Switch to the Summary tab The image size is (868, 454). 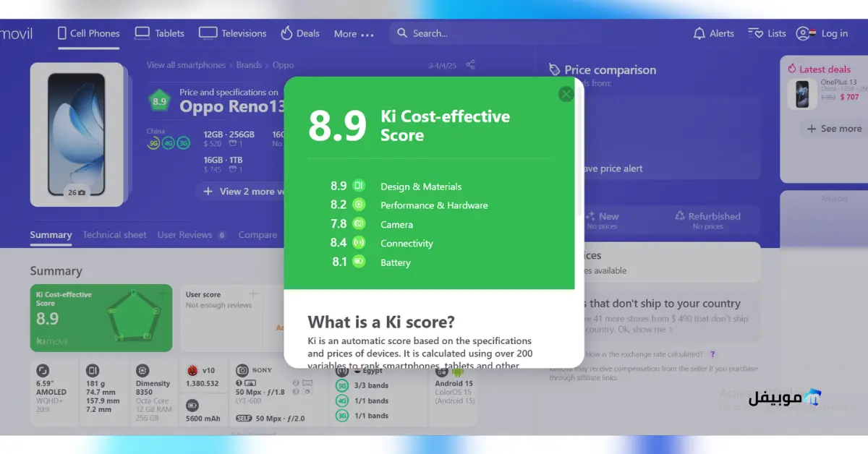[51, 235]
